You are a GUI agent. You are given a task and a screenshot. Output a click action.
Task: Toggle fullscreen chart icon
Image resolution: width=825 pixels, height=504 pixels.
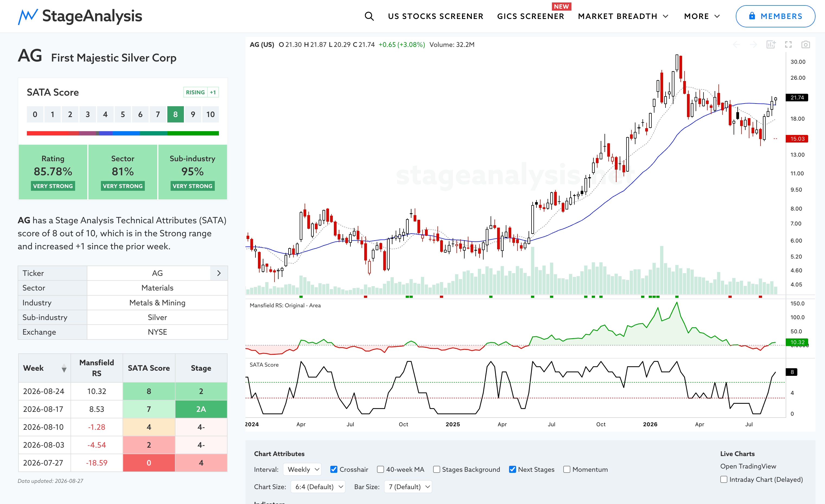click(788, 44)
